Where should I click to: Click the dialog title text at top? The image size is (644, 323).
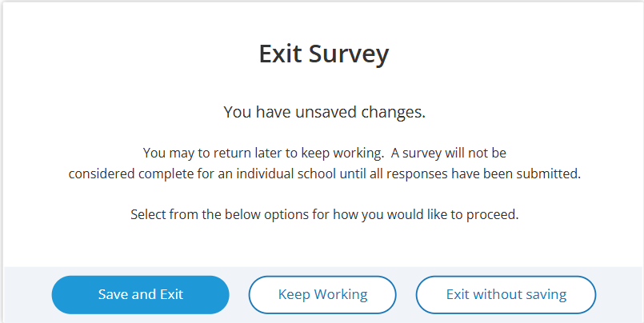(324, 54)
